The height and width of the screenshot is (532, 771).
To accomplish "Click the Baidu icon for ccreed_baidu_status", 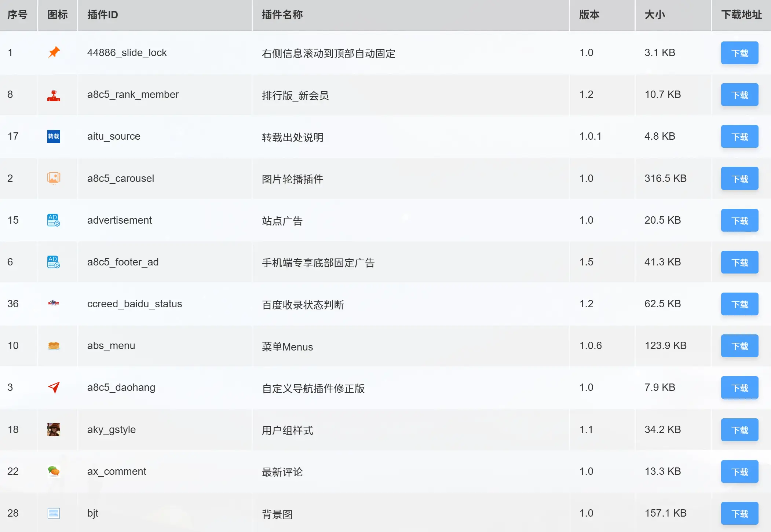I will (54, 303).
